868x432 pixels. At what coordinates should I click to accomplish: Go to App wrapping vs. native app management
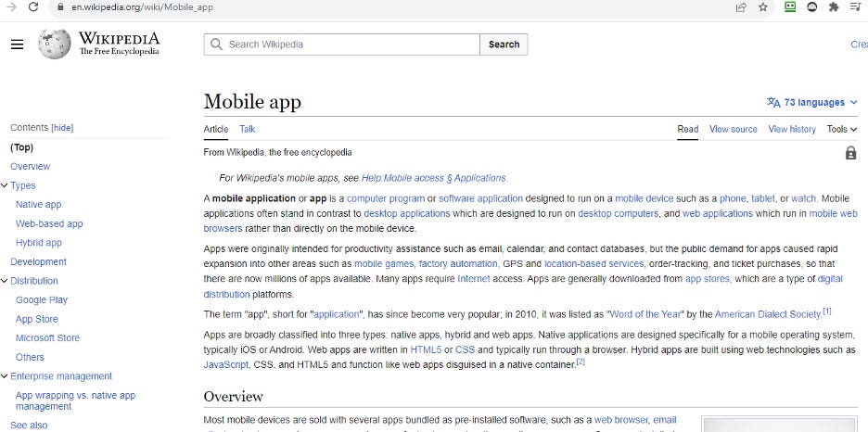(75, 400)
